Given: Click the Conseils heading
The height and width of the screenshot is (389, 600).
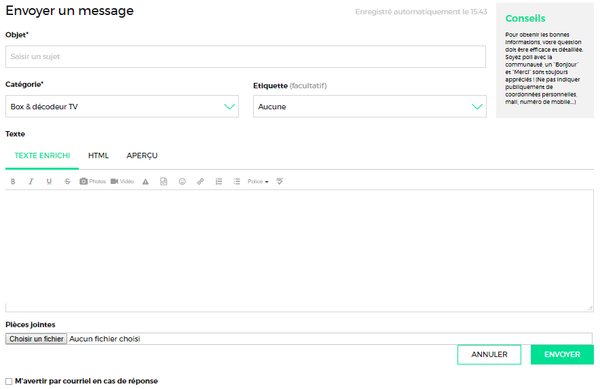Looking at the screenshot, I should tap(525, 18).
